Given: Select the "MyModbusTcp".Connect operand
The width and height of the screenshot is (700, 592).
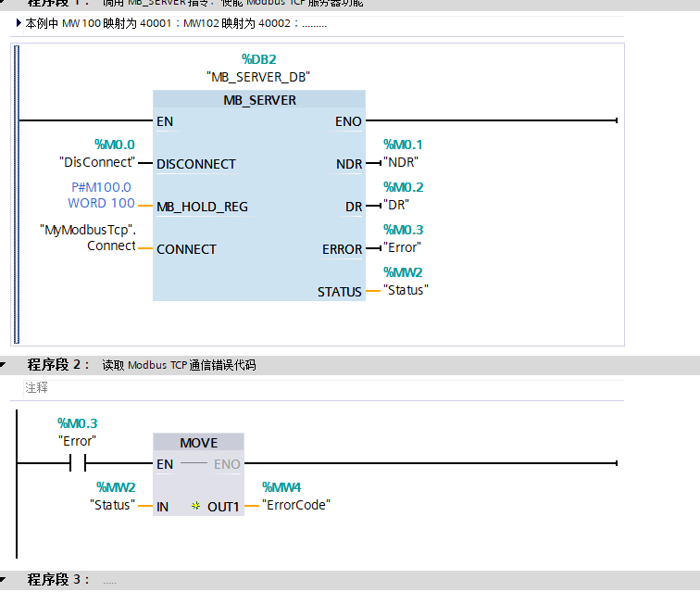Looking at the screenshot, I should (x=88, y=238).
